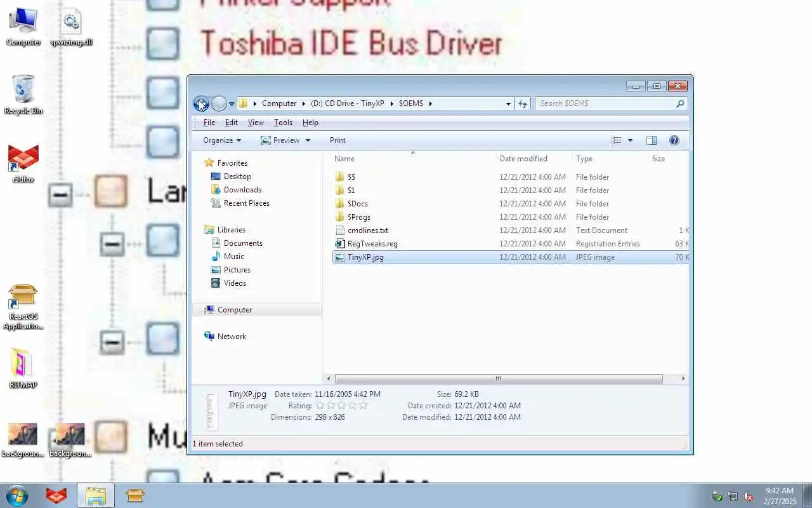
Task: Open the Help menu
Action: pyautogui.click(x=310, y=123)
